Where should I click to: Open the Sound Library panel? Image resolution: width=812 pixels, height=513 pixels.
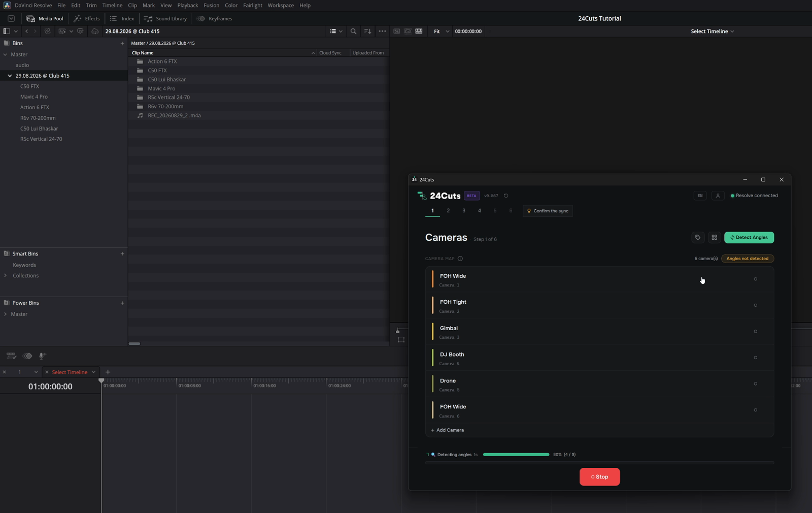pos(165,19)
